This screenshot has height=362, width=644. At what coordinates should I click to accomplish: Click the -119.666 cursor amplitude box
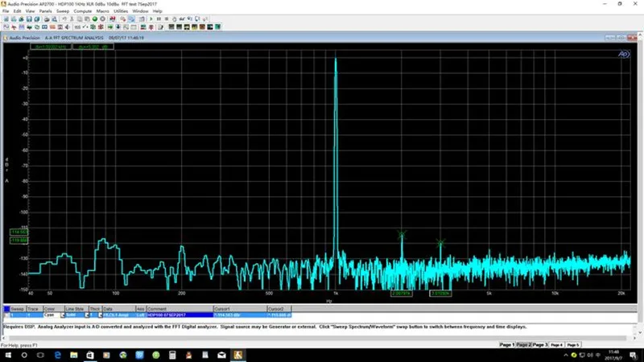(19, 240)
